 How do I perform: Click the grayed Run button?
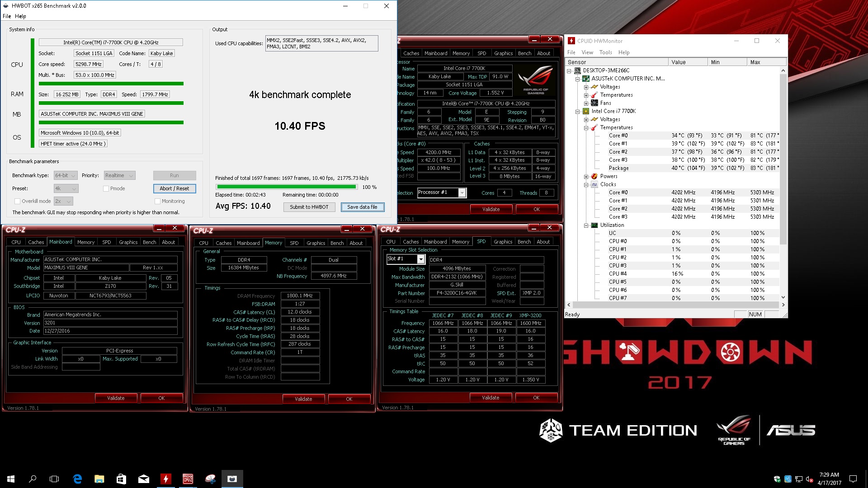pos(175,175)
